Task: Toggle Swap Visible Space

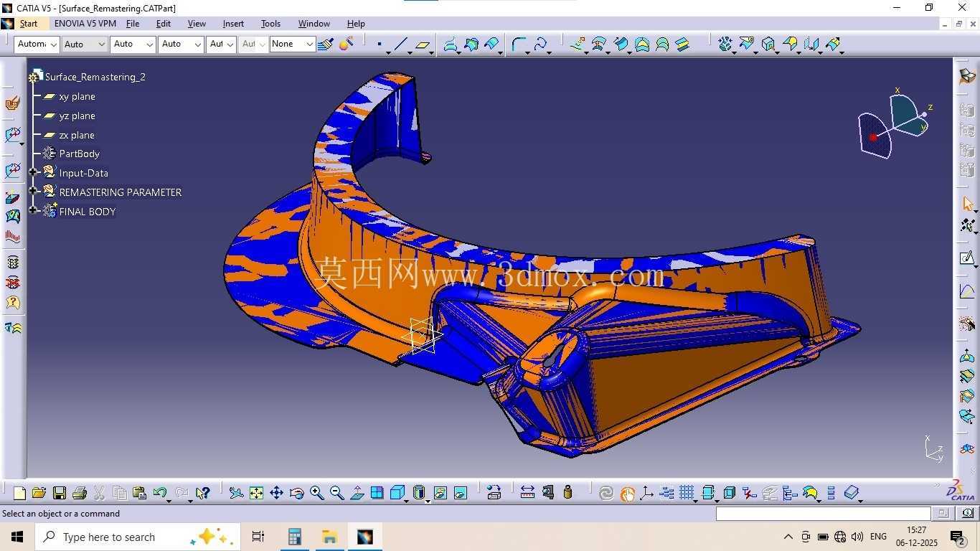Action: (461, 493)
